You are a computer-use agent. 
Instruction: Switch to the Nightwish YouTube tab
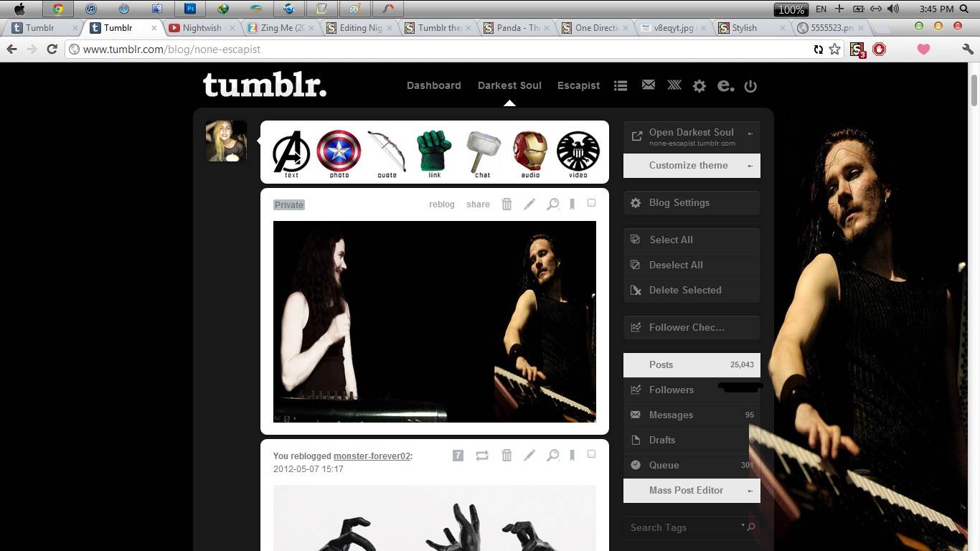pos(202,28)
